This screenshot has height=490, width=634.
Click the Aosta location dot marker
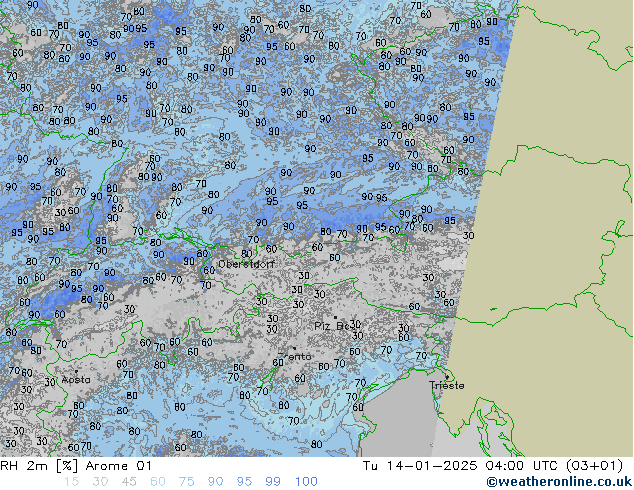pos(76,371)
